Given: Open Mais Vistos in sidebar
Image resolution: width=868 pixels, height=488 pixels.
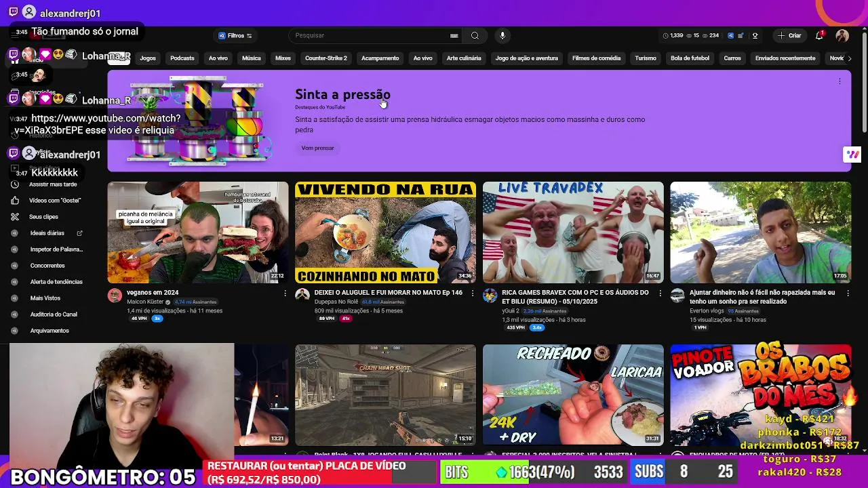Looking at the screenshot, I should (x=45, y=298).
